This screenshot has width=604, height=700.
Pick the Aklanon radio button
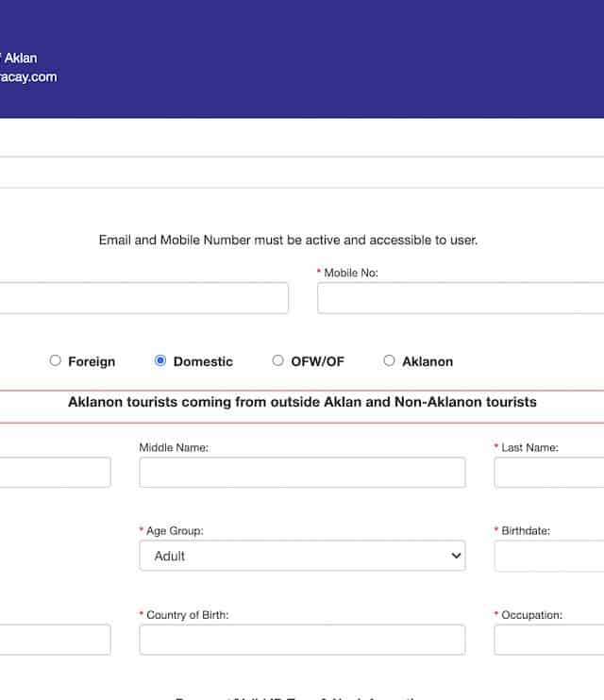click(389, 360)
